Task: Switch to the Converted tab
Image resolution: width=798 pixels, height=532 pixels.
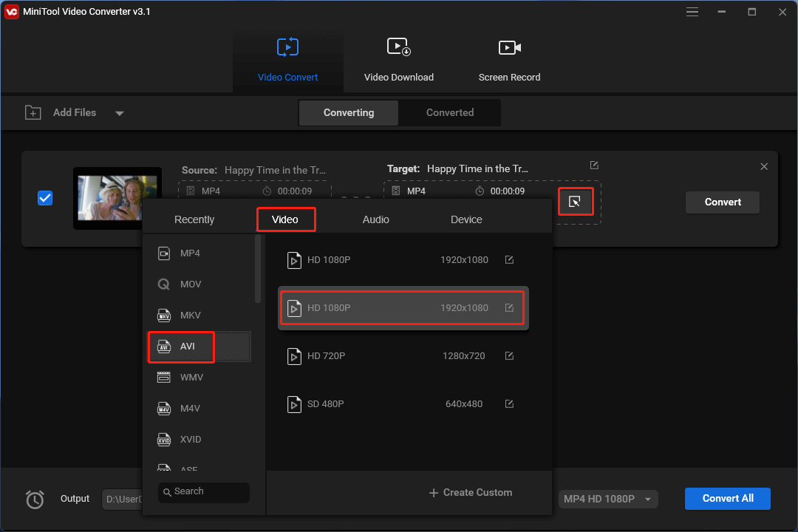Action: tap(450, 112)
